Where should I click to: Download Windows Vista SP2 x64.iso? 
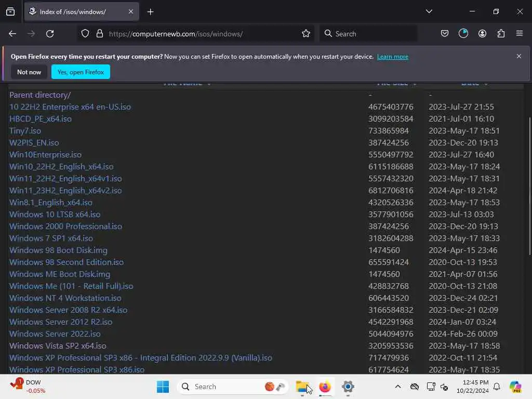(x=58, y=345)
